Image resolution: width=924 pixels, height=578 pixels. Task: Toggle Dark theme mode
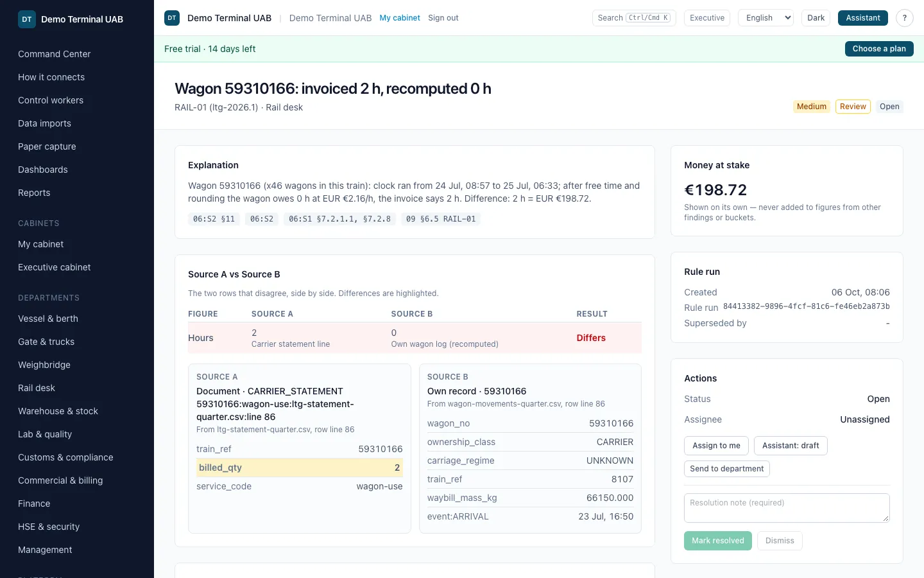click(816, 18)
